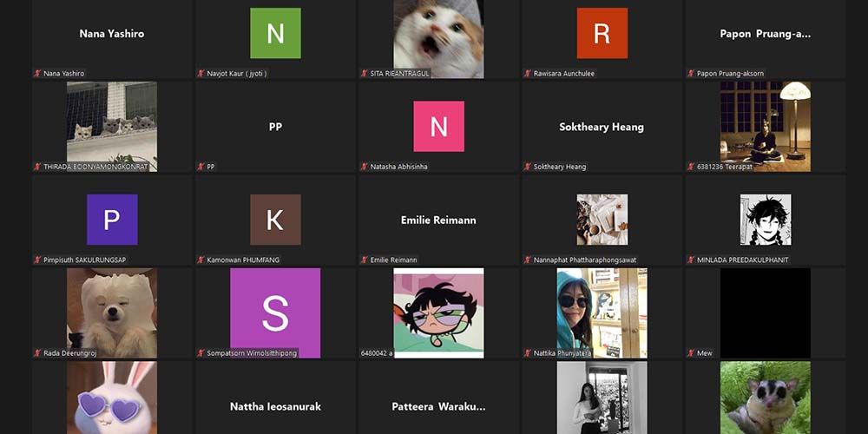
Task: Click the manga character avatar of MINLADA
Action: click(765, 220)
